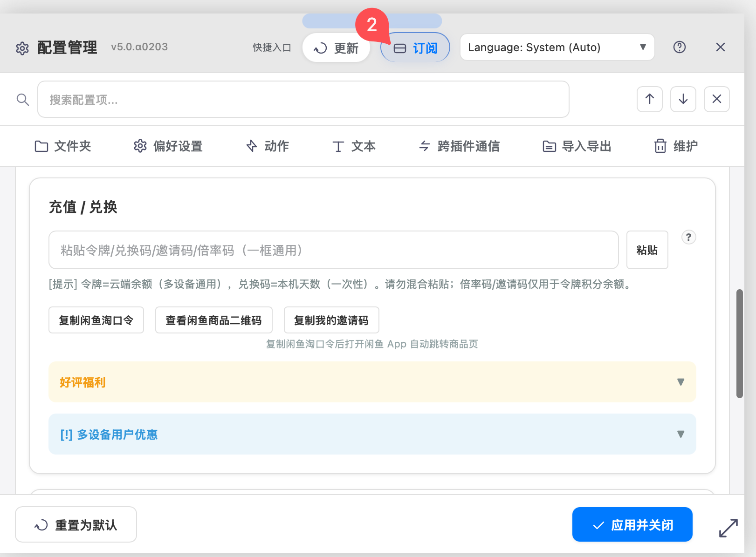Open the recharge section question mark help
The image size is (756, 557).
[x=688, y=237]
